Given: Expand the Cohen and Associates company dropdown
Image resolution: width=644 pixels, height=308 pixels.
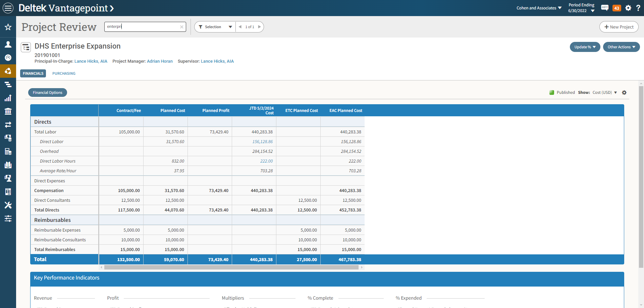Looking at the screenshot, I should tap(539, 8).
